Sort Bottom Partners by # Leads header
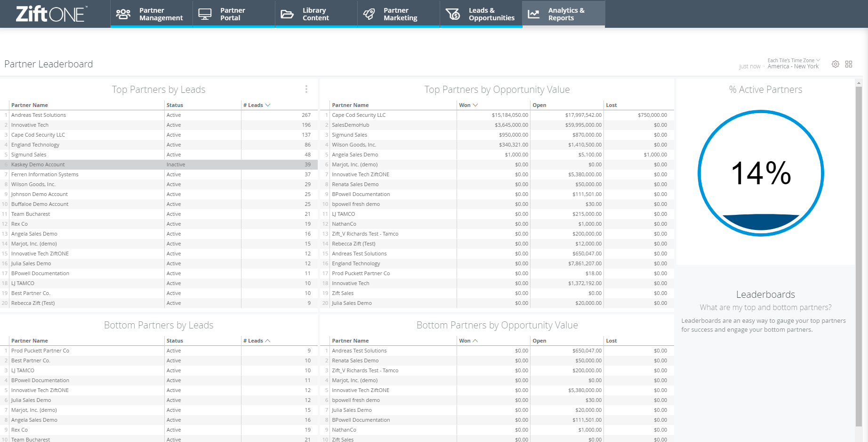The width and height of the screenshot is (868, 442). pyautogui.click(x=257, y=341)
